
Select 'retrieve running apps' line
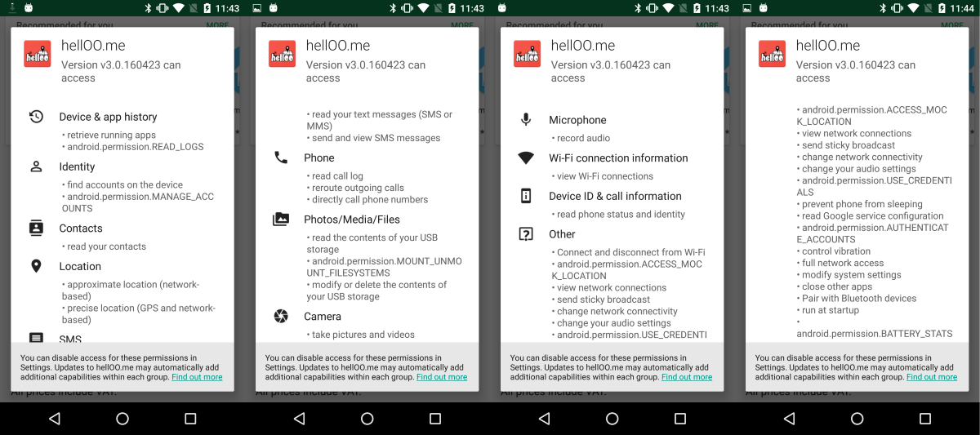[109, 135]
